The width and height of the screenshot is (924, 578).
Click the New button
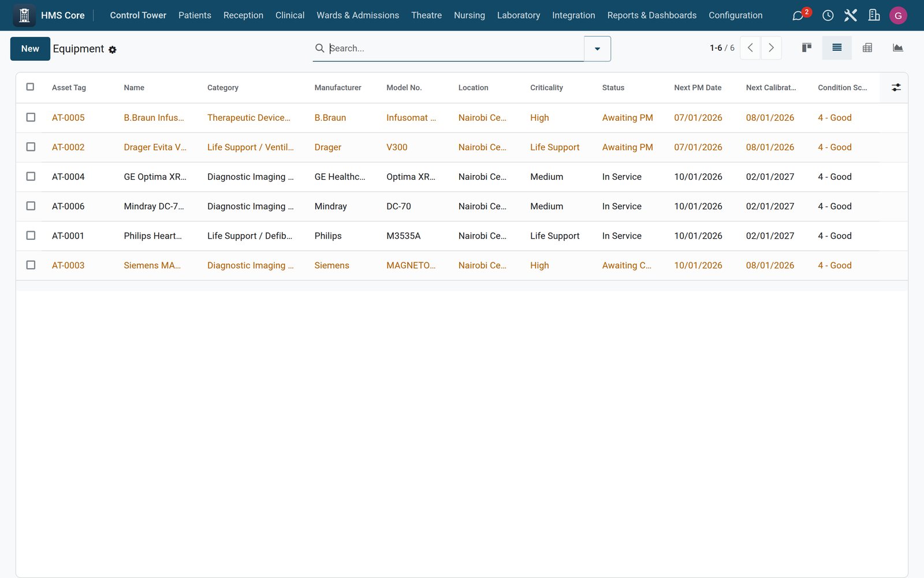(x=30, y=49)
